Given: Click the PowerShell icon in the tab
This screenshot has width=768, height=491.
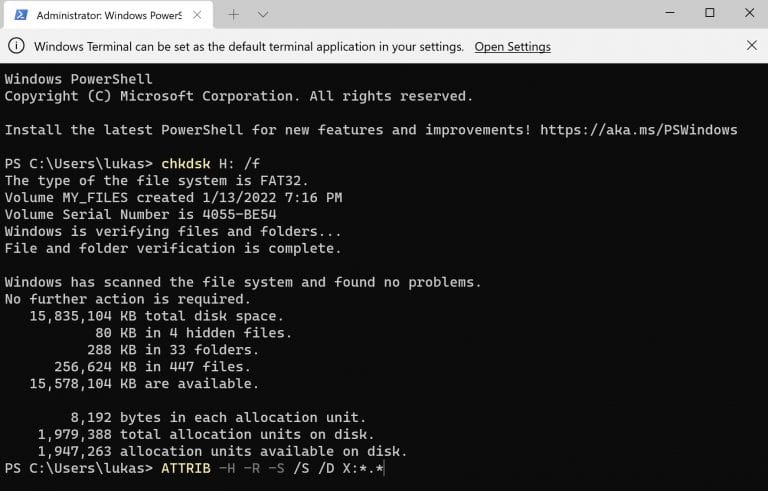Looking at the screenshot, I should [21, 15].
